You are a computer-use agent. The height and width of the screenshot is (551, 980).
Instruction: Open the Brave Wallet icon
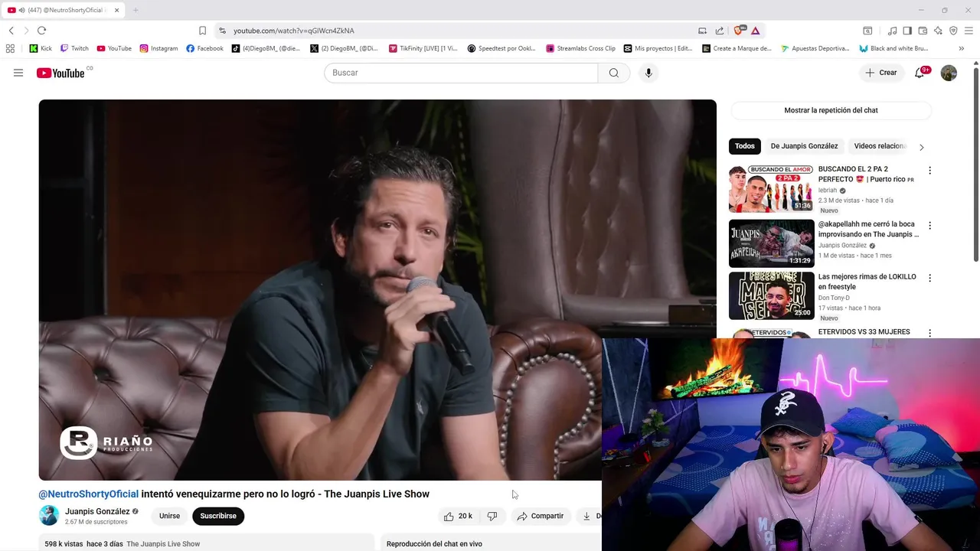[923, 31]
